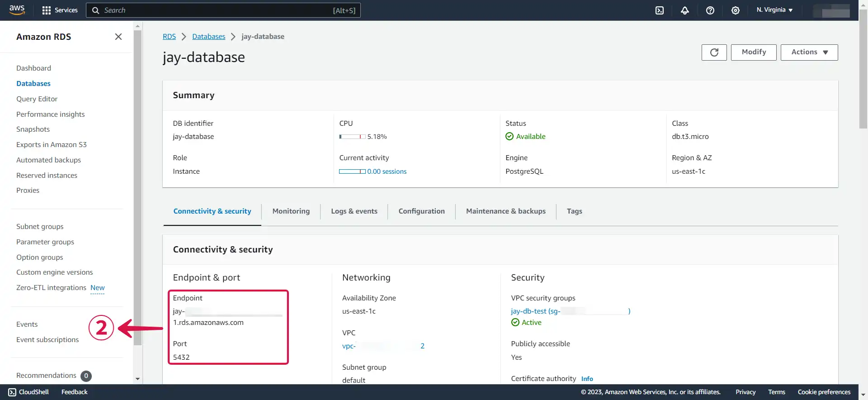The image size is (868, 400).
Task: Click the CPU usage bar
Action: coord(352,137)
